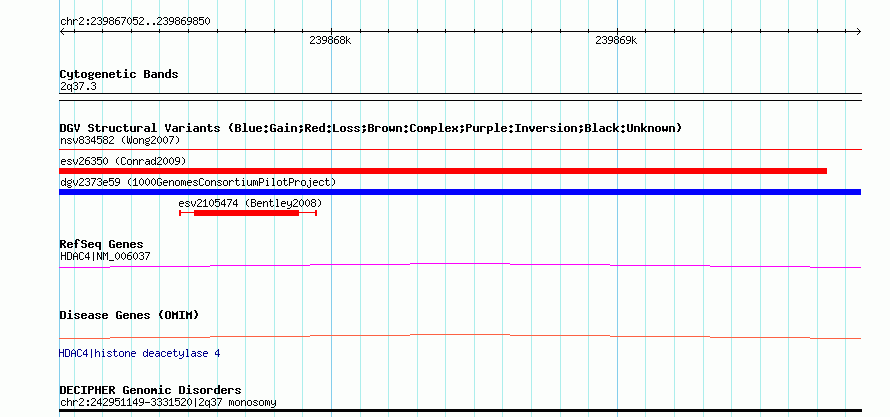Click the RefSeq Genes track title
This screenshot has height=417, width=890.
[x=102, y=245]
